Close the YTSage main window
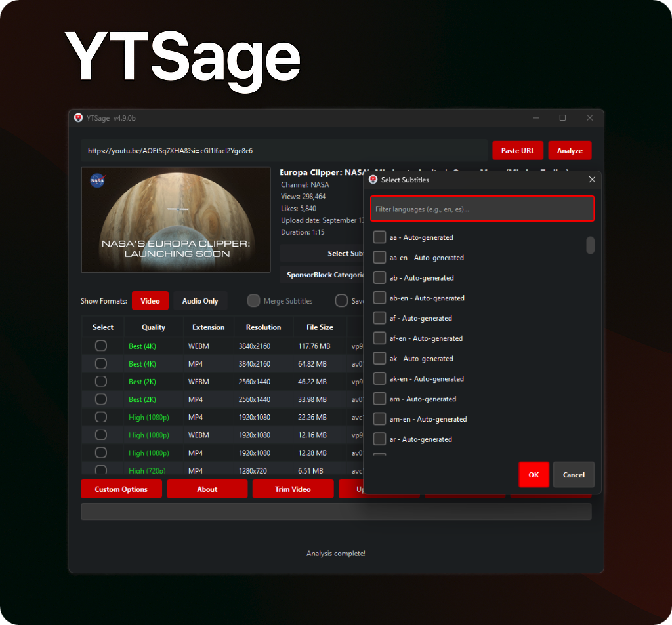 tap(590, 118)
